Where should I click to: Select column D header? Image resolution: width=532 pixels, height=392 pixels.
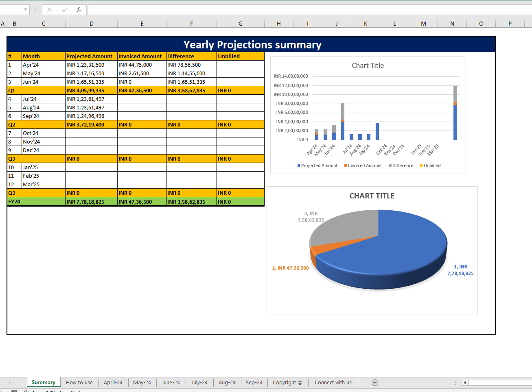tap(91, 24)
